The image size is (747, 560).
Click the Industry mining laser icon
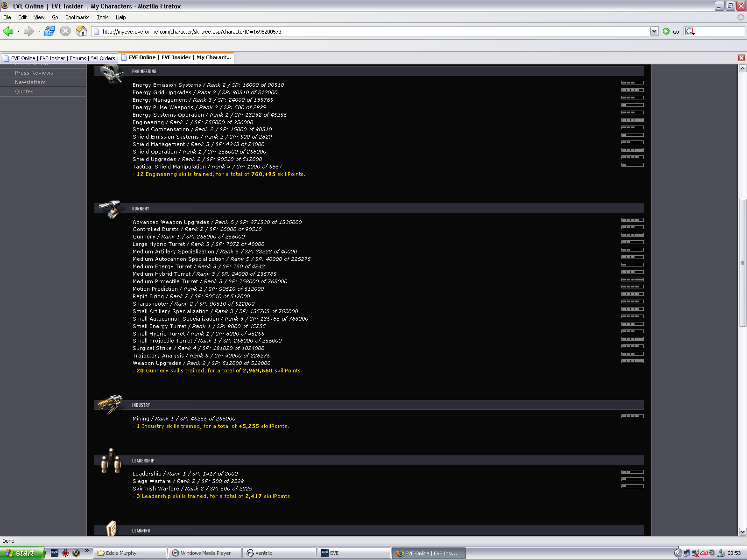[110, 404]
